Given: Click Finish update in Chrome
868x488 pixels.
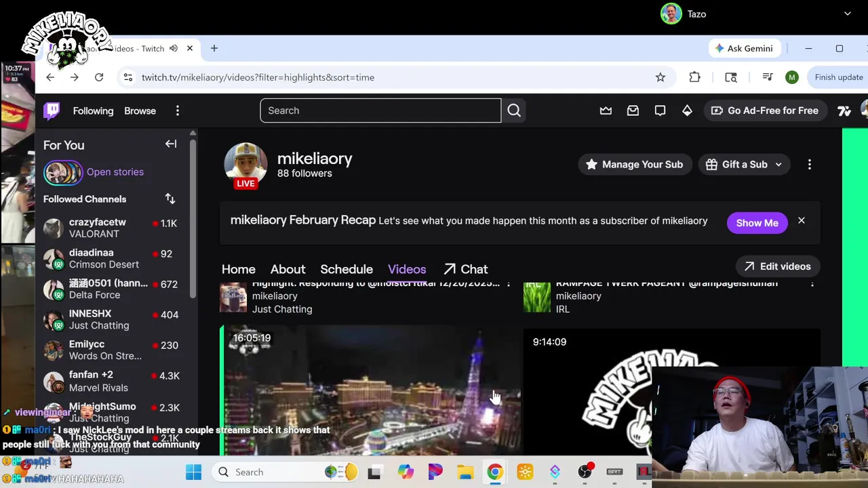Looking at the screenshot, I should pos(839,77).
